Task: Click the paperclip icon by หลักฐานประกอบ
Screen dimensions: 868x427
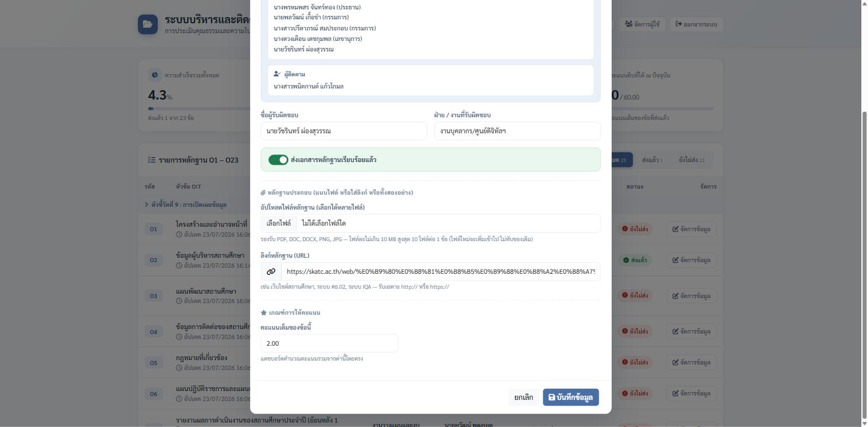Action: click(263, 193)
